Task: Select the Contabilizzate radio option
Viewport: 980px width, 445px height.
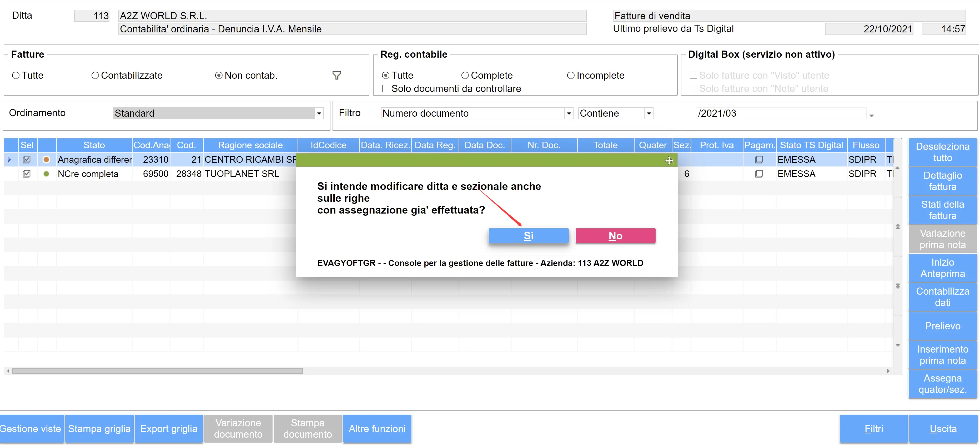Action: 95,75
